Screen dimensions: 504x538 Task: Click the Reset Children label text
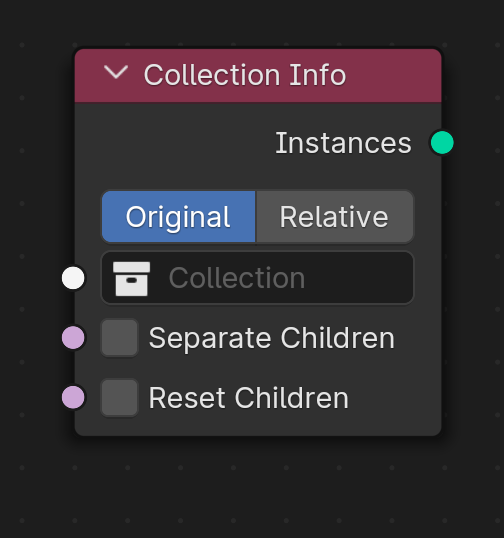(x=249, y=398)
